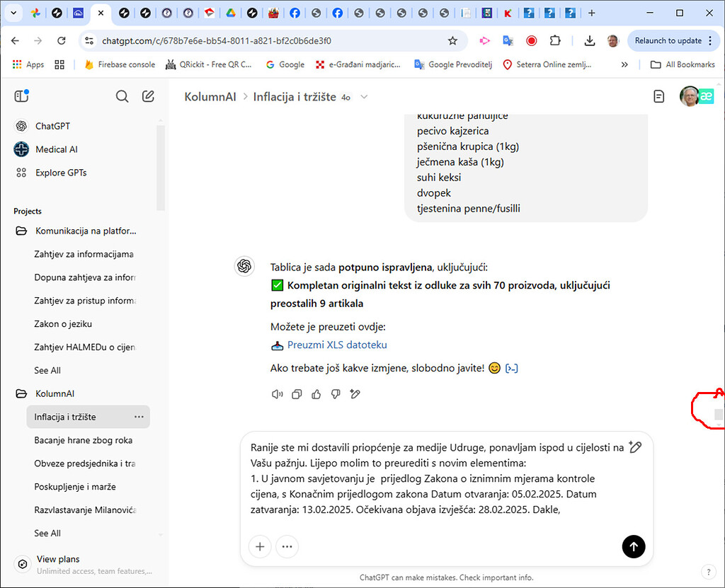Click the sparkle pen icon under the reply
The height and width of the screenshot is (588, 725).
click(x=355, y=394)
